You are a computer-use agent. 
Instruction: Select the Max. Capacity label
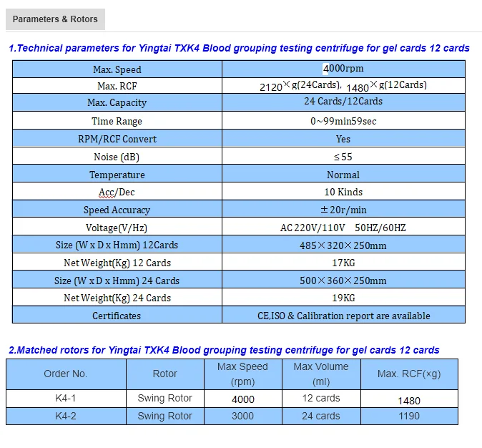[x=117, y=102]
